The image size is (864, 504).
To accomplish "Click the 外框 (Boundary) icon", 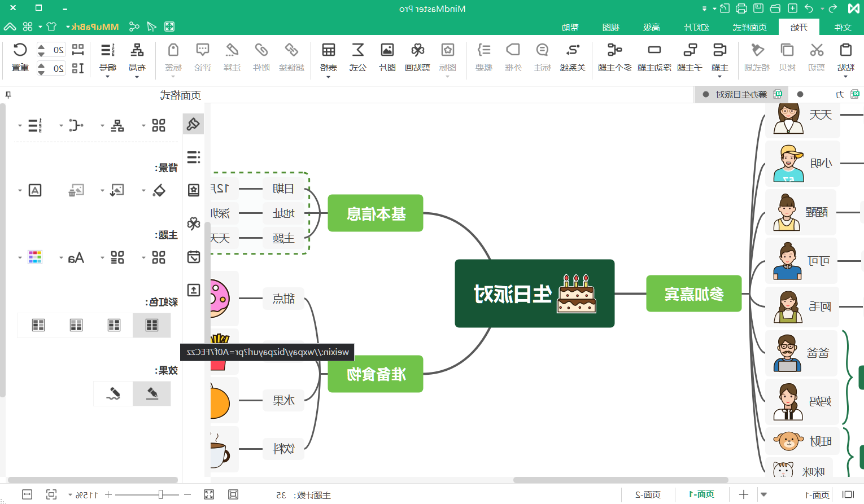I will click(513, 50).
